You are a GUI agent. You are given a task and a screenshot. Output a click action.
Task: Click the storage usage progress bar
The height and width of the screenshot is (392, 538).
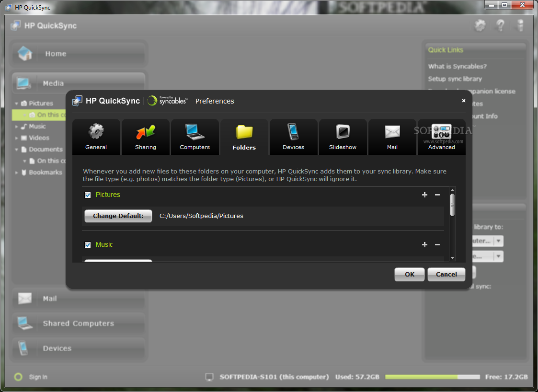[432, 377]
